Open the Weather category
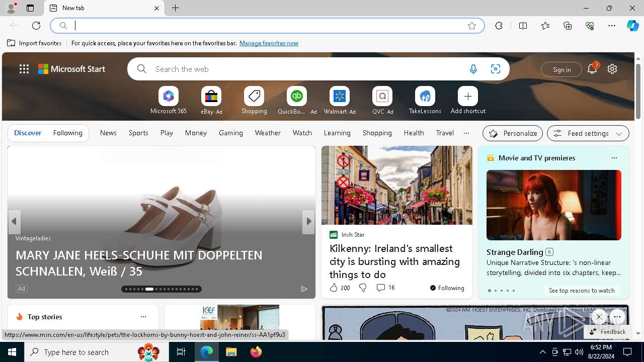The width and height of the screenshot is (644, 362). click(268, 133)
